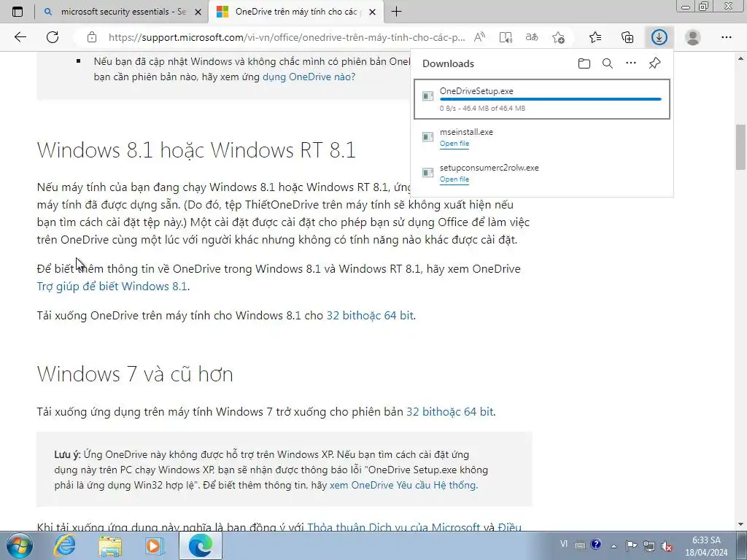Click the address bar URL
This screenshot has width=747, height=560.
pos(286,37)
